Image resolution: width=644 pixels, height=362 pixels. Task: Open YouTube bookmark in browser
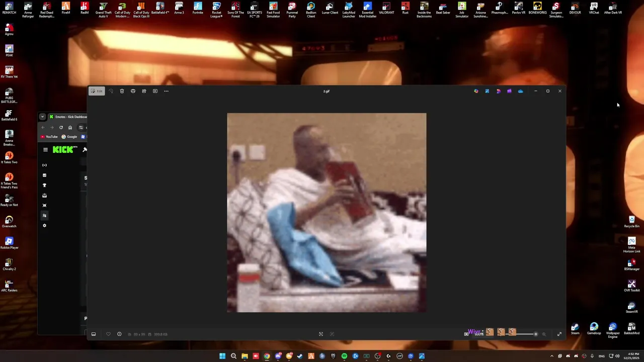(49, 137)
